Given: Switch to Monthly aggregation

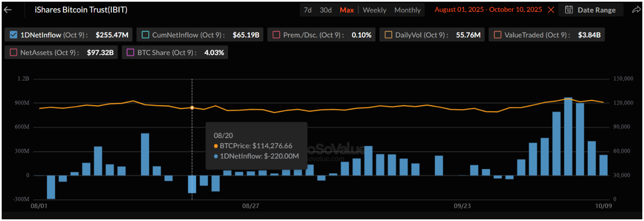Looking at the screenshot, I should [407, 10].
